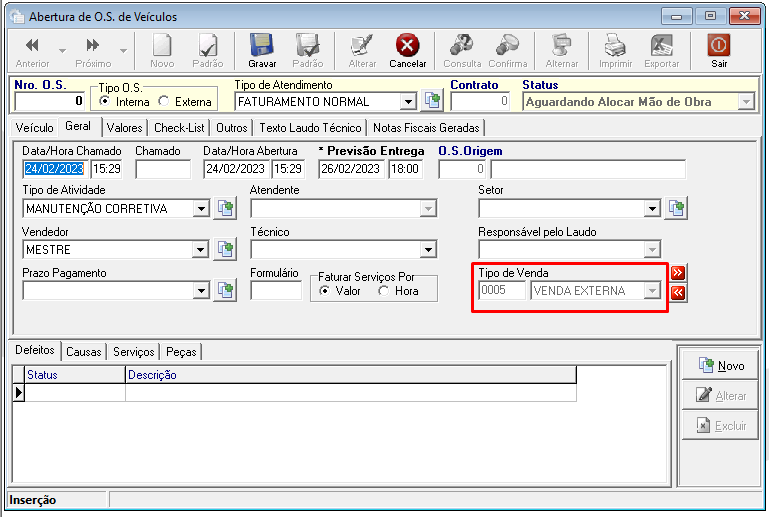Switch to the Outros tab
The width and height of the screenshot is (769, 517).
(x=231, y=128)
